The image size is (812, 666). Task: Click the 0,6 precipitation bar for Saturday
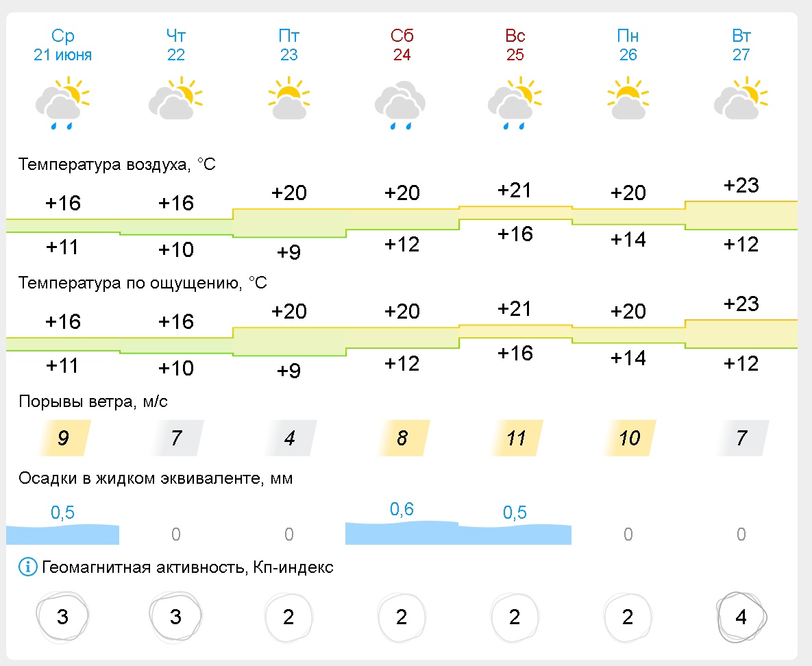point(402,532)
